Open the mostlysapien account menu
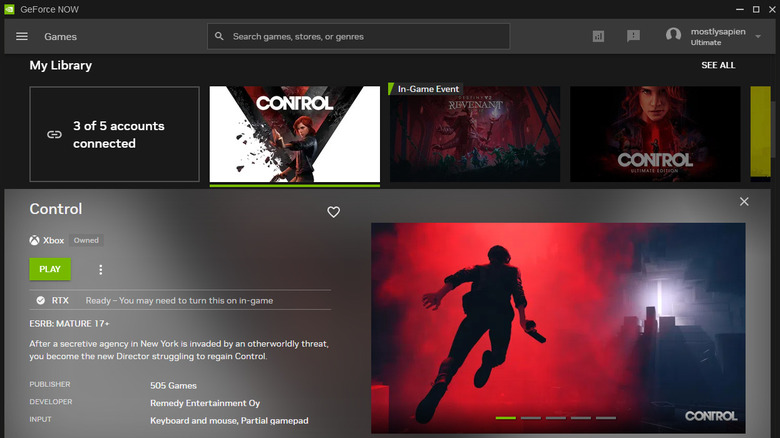 click(717, 36)
